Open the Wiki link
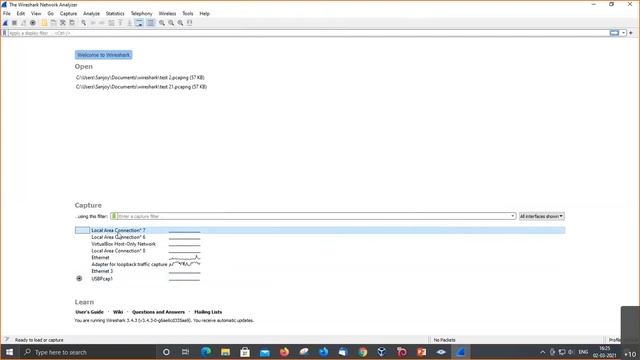Viewport: 640px width, 360px height. click(118, 312)
